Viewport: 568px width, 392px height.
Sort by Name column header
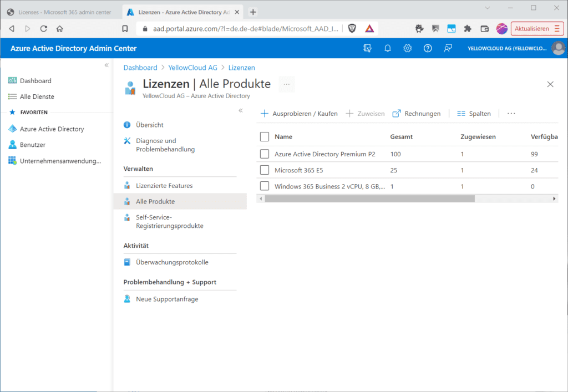[283, 136]
